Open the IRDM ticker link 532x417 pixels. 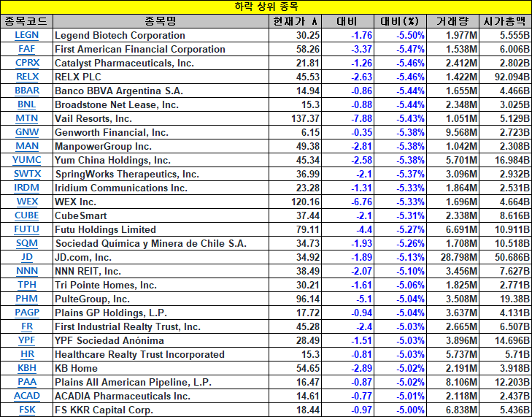click(x=26, y=188)
